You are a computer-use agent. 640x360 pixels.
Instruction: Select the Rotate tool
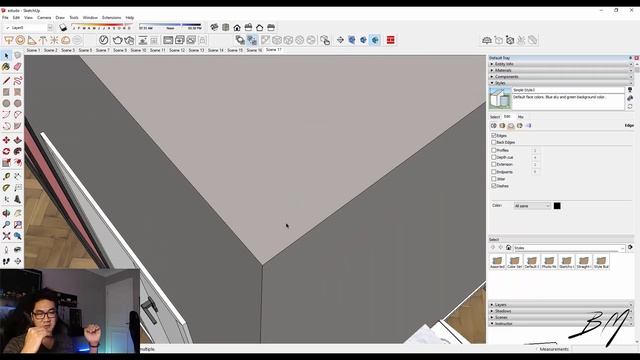(x=6, y=151)
